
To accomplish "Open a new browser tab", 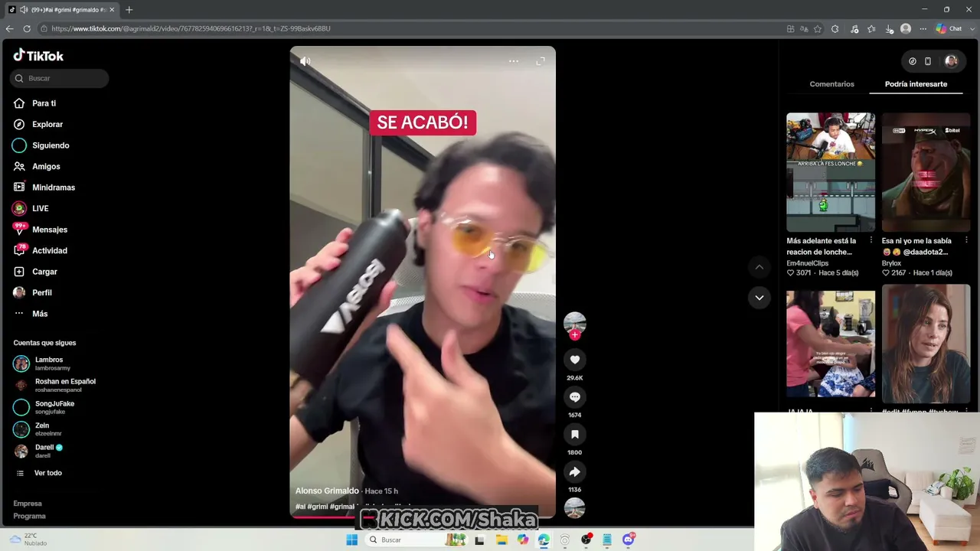I will (x=129, y=10).
